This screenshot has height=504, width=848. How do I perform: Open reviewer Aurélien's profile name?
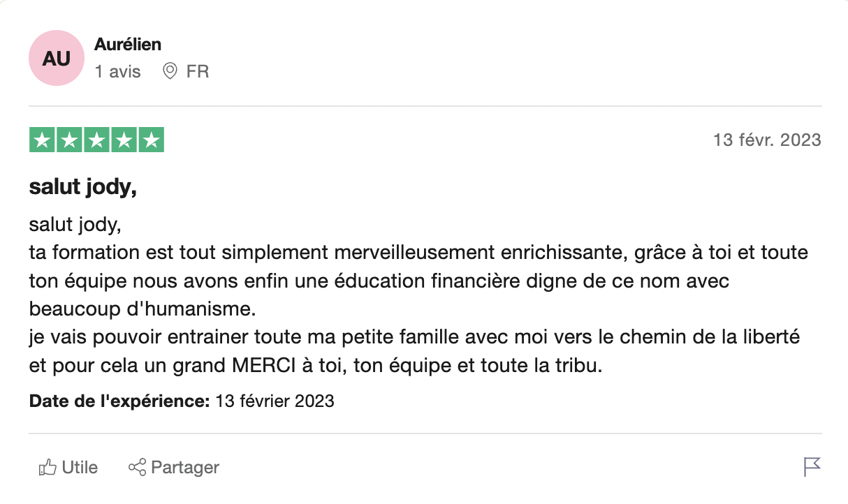[x=127, y=44]
